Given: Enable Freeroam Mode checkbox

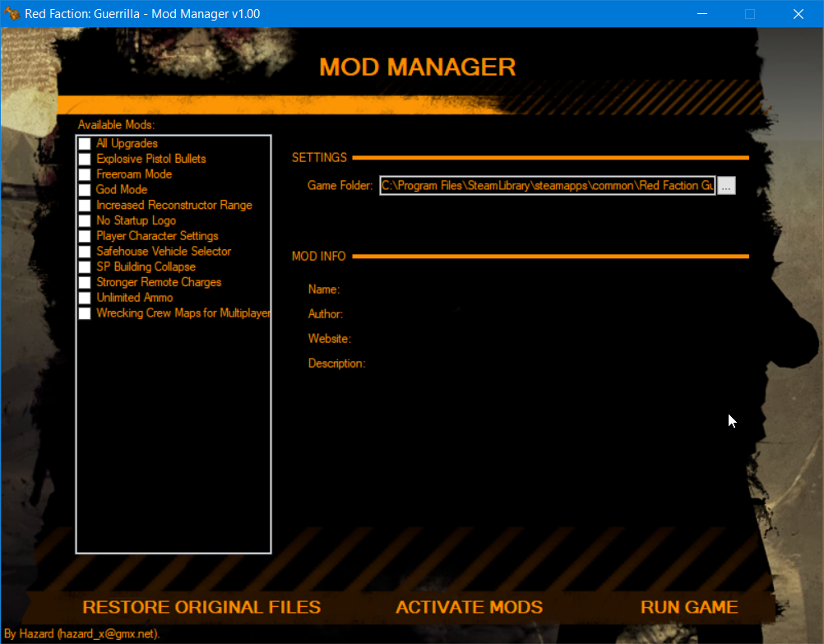Looking at the screenshot, I should (85, 174).
